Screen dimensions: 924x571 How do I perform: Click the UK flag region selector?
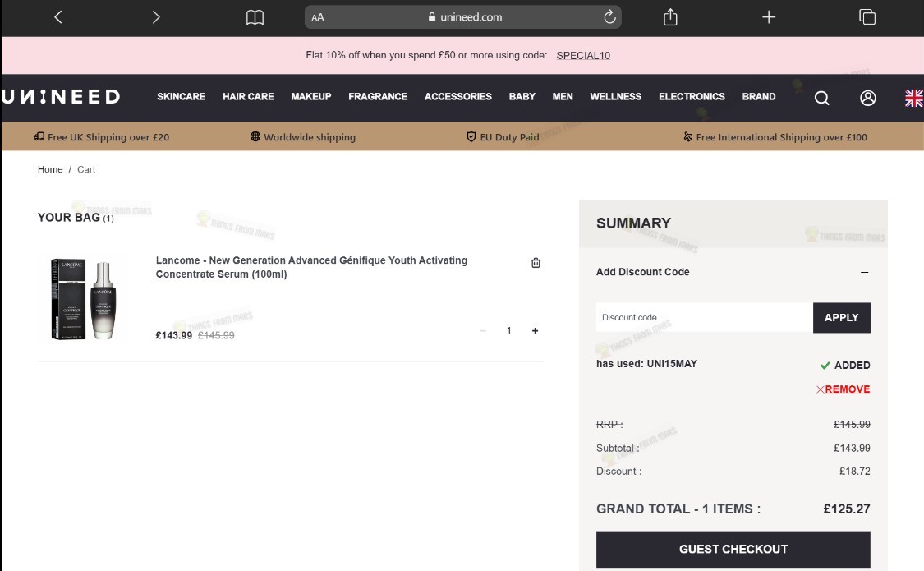pyautogui.click(x=914, y=98)
